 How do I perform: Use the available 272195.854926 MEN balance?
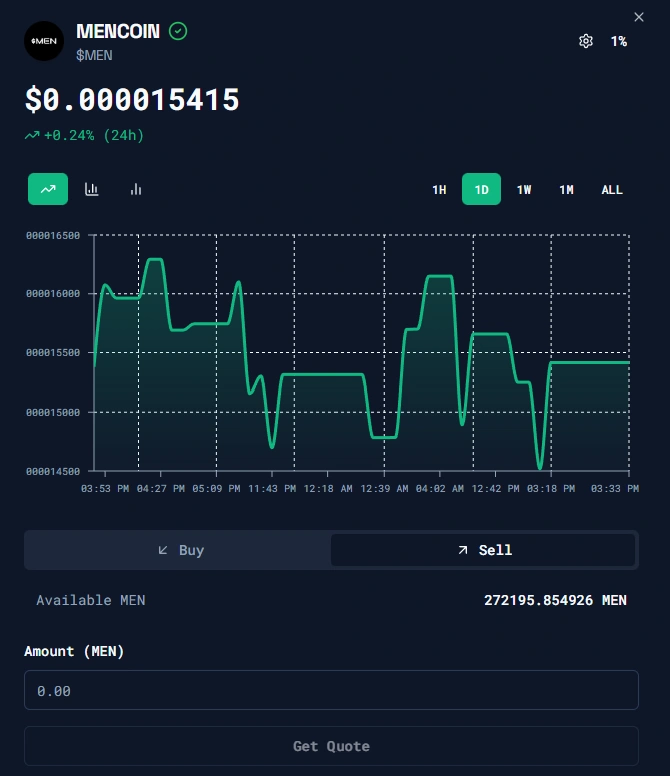point(555,600)
